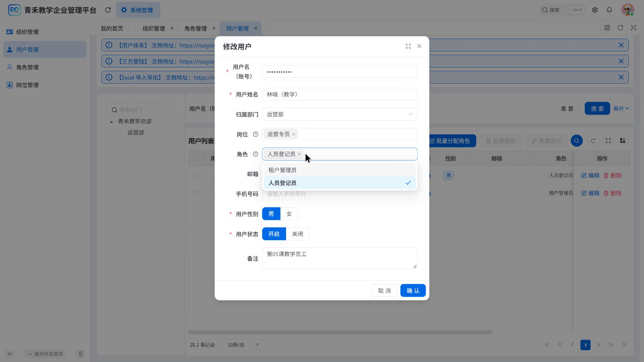Open the tab grid layout icon
644x362 pixels.
point(607,28)
